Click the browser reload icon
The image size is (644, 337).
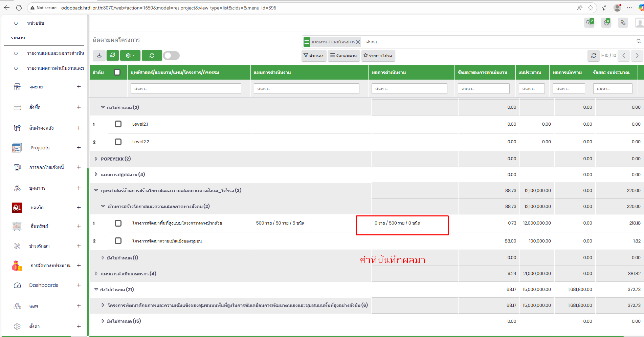click(x=19, y=7)
